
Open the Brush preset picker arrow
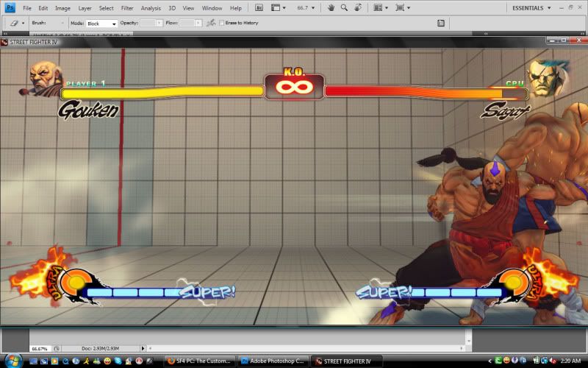coord(62,23)
